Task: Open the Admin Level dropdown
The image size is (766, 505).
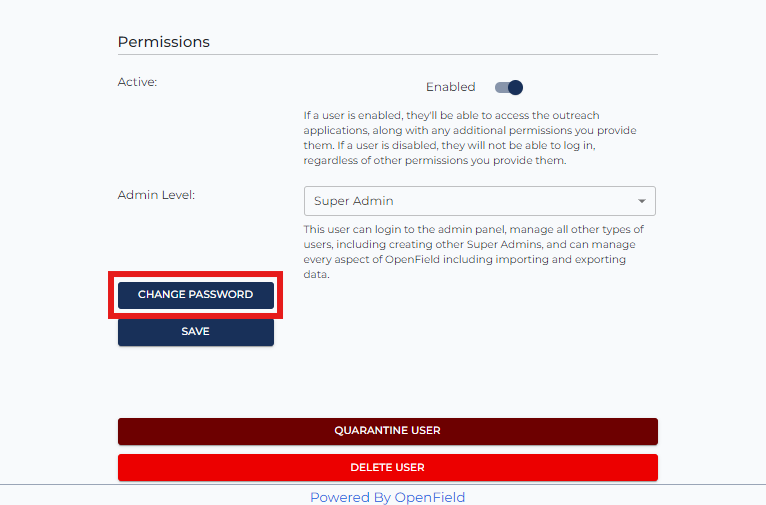Action: point(479,201)
